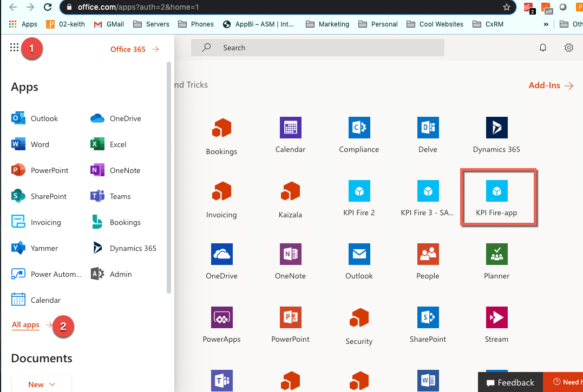Open Word from the Apps panel
This screenshot has height=392, width=583.
[30, 144]
